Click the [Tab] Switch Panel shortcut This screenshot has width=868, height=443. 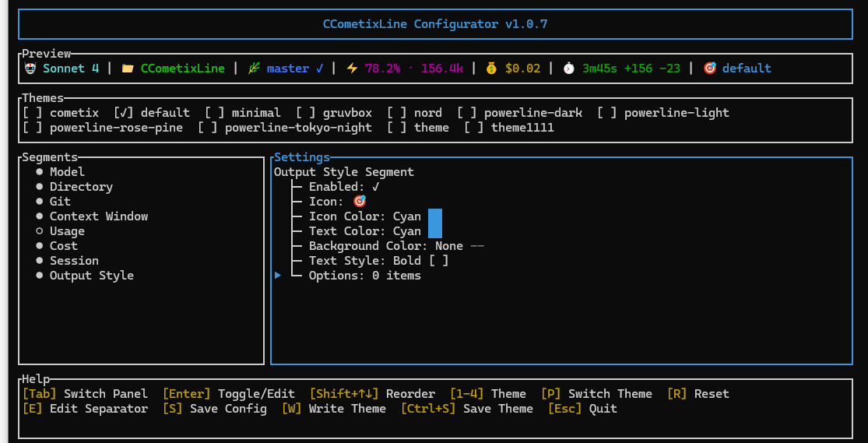click(x=86, y=394)
